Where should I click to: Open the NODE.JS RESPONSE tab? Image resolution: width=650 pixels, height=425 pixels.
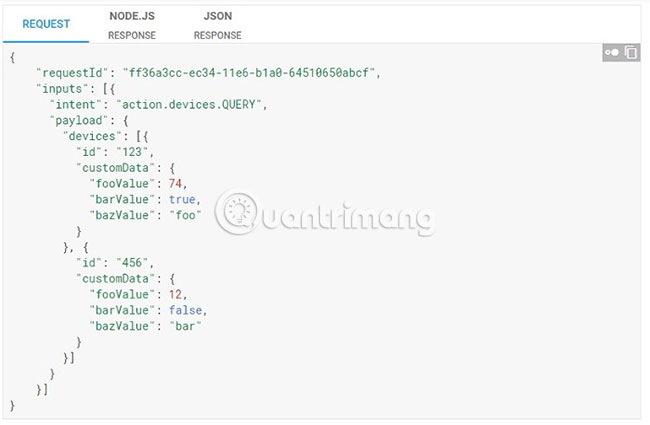130,25
